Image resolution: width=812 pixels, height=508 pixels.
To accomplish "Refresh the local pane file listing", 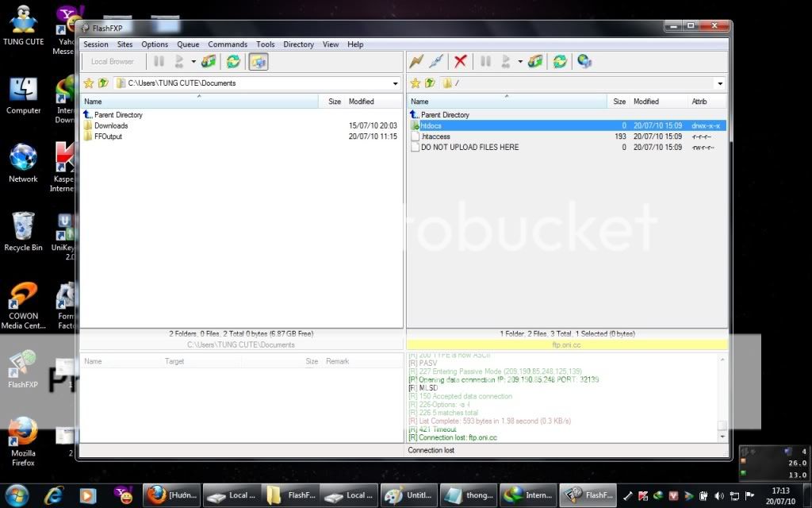I will coord(233,61).
